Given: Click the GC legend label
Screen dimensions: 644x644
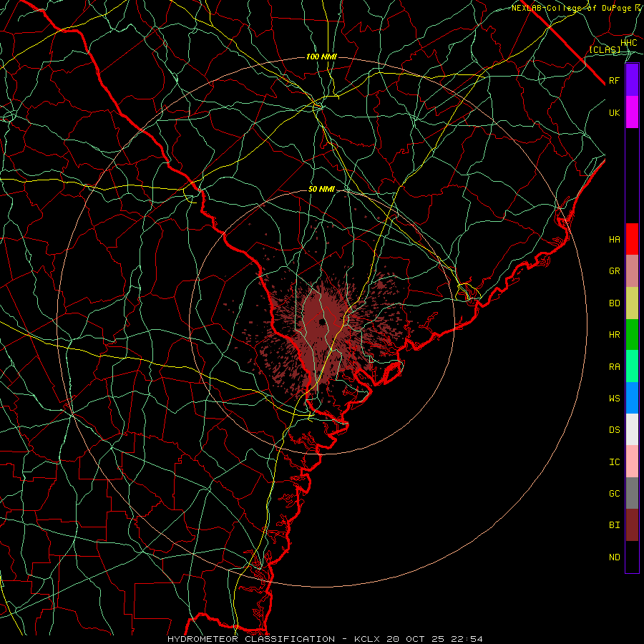Looking at the screenshot, I should [x=615, y=494].
